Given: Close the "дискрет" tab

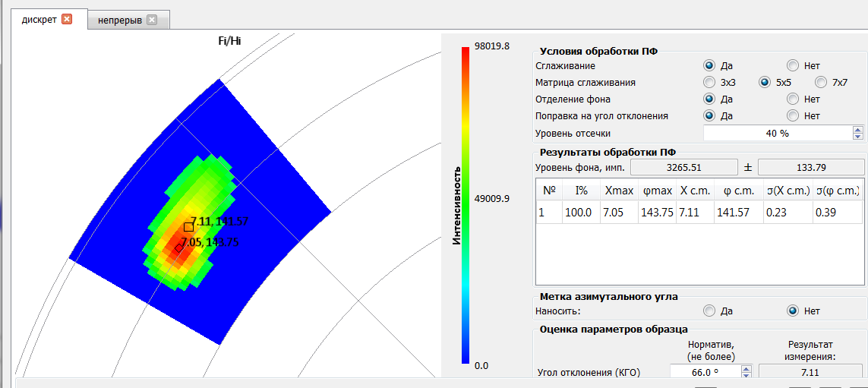Looking at the screenshot, I should [x=67, y=20].
